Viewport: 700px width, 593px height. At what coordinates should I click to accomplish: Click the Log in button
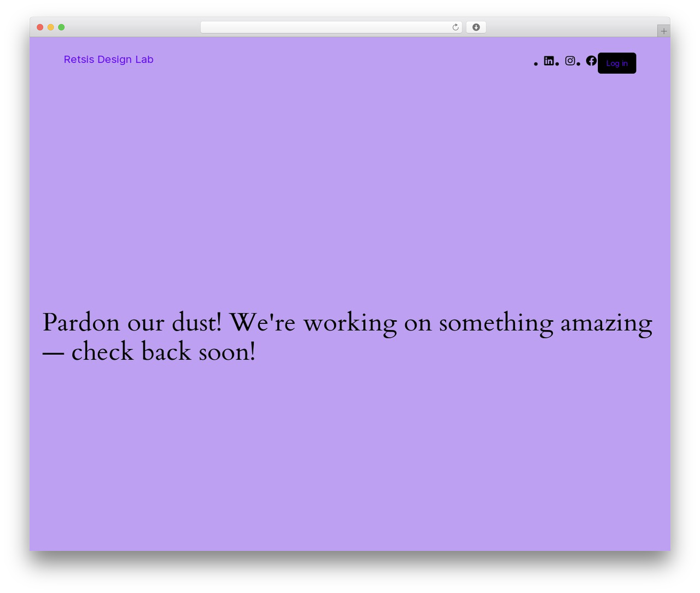(x=617, y=63)
